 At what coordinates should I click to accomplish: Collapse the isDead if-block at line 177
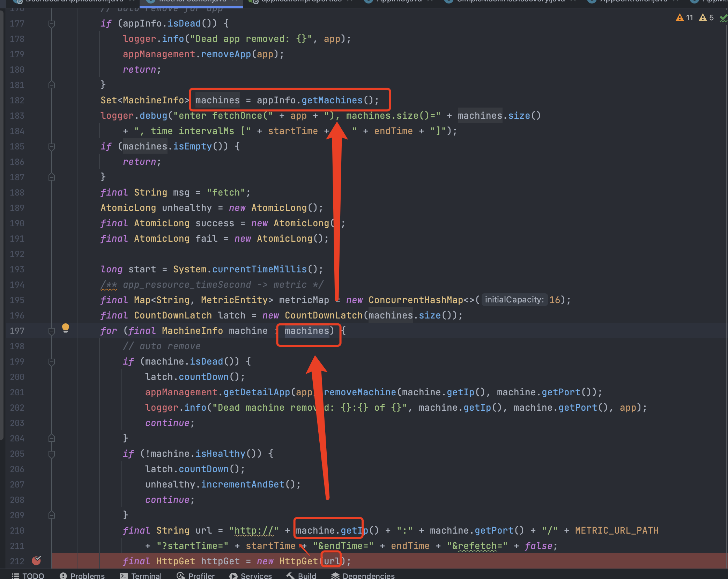[x=52, y=24]
